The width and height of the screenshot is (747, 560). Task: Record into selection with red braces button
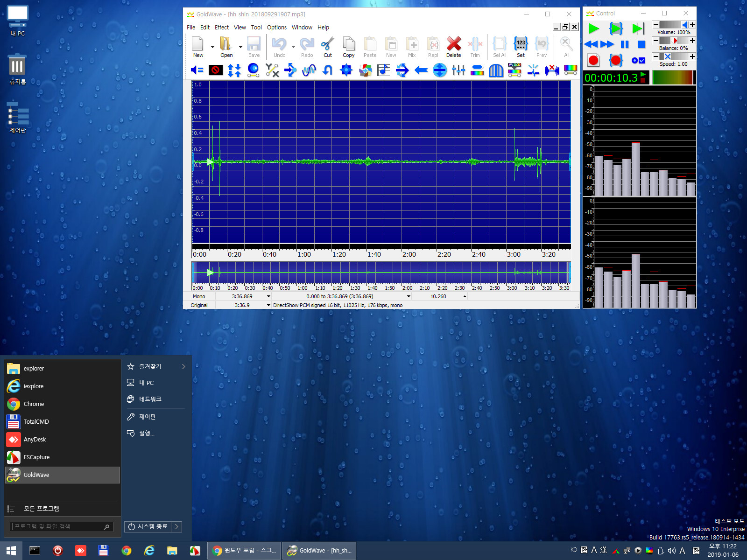pos(616,60)
